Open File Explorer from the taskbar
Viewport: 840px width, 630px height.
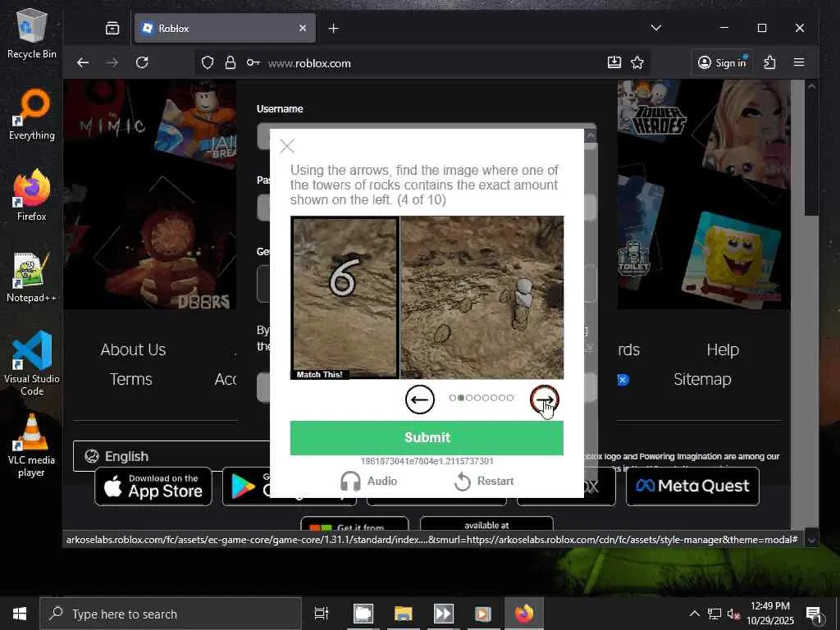403,614
